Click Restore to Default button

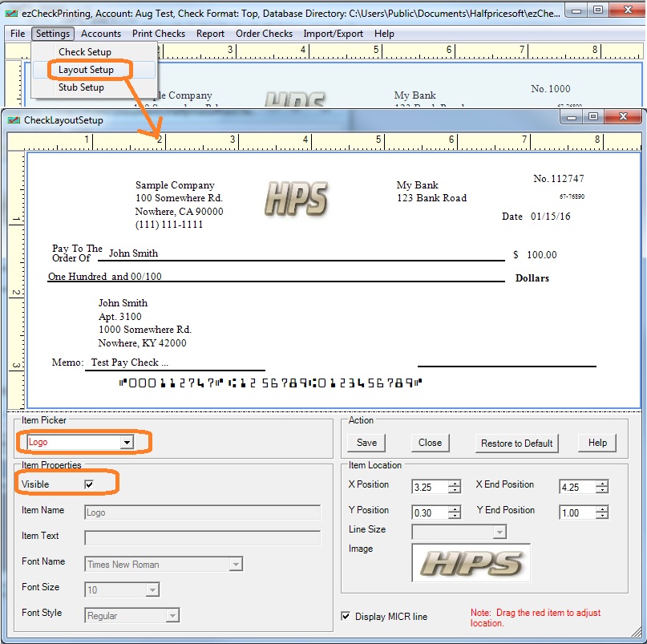pos(516,443)
